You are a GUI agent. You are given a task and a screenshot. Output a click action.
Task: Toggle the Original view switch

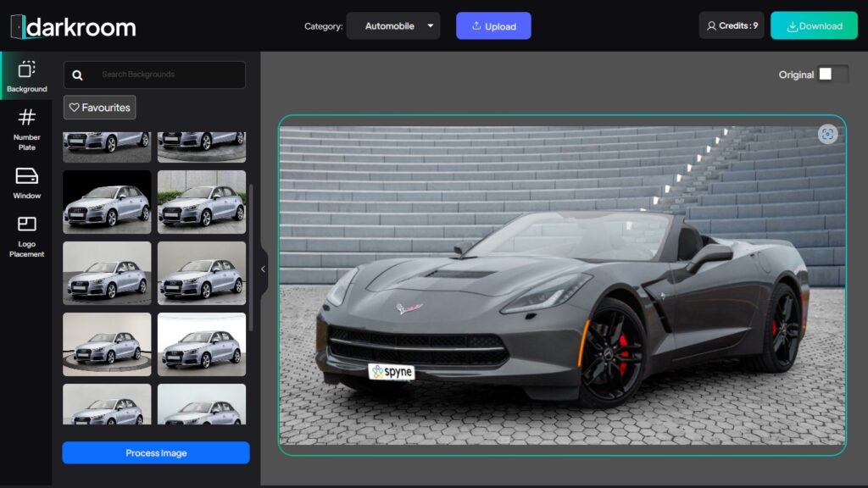[833, 75]
